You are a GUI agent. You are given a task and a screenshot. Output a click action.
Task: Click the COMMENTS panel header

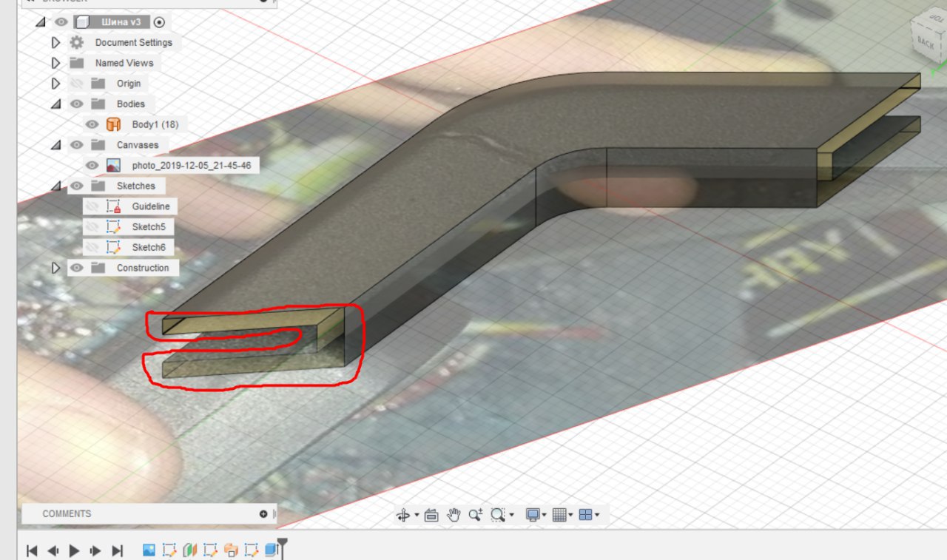pos(148,514)
